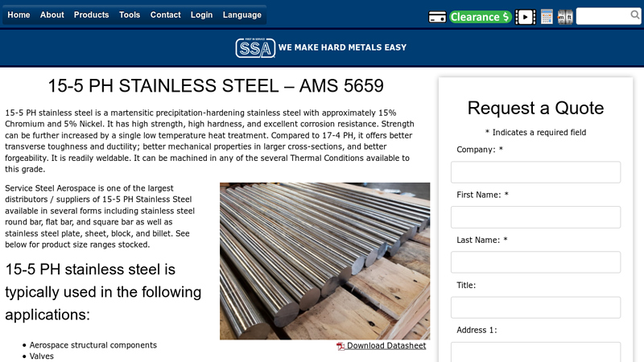The height and width of the screenshot is (362, 644).
Task: Click the m/ft unit converter icon
Action: coord(565,17)
